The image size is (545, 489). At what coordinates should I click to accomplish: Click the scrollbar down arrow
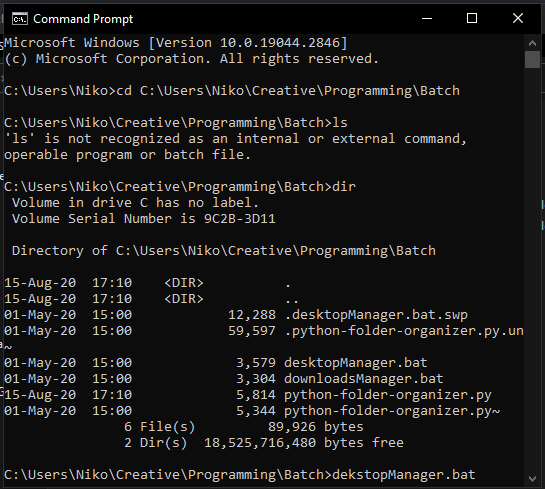click(x=532, y=479)
